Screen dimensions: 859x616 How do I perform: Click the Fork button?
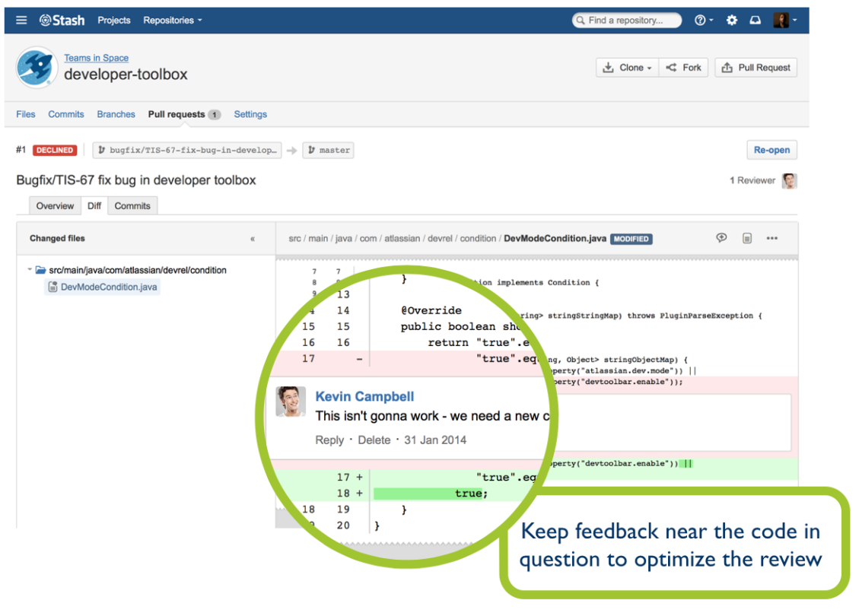pyautogui.click(x=684, y=68)
